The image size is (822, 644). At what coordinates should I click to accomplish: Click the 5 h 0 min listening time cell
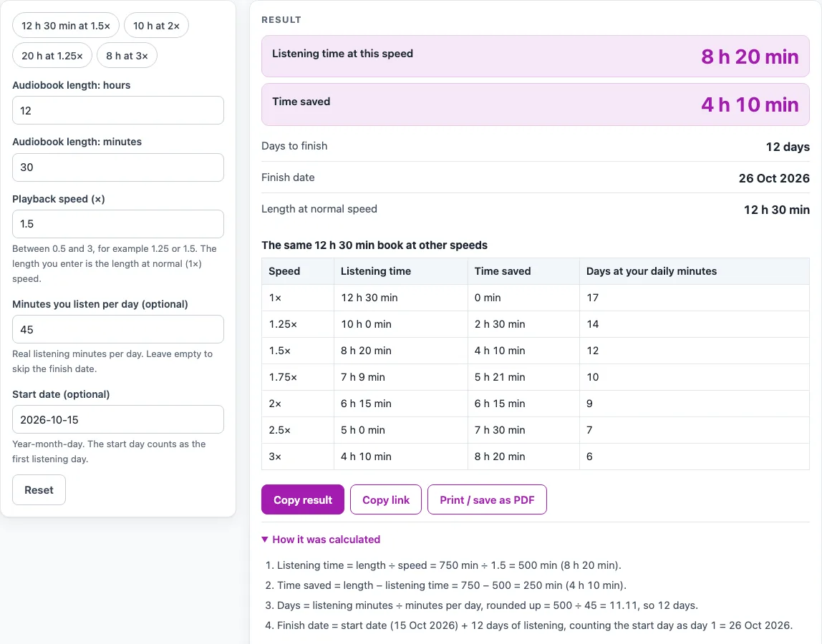click(x=400, y=430)
